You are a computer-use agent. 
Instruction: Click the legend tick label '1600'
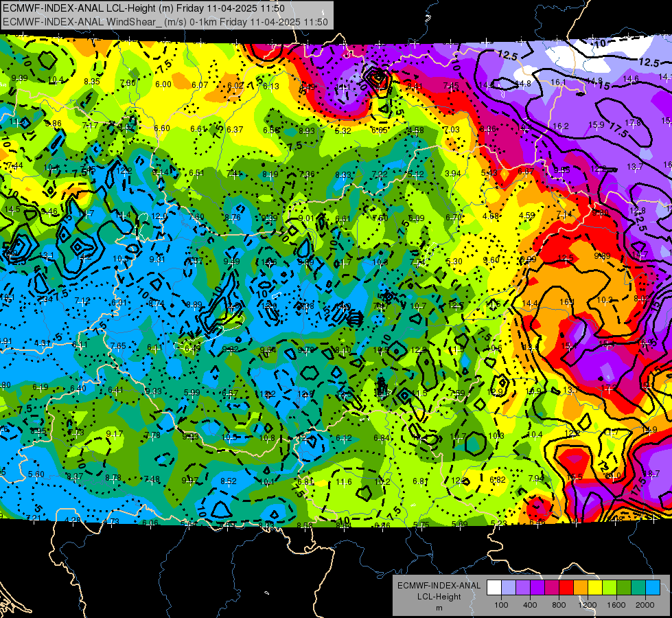pos(616,605)
